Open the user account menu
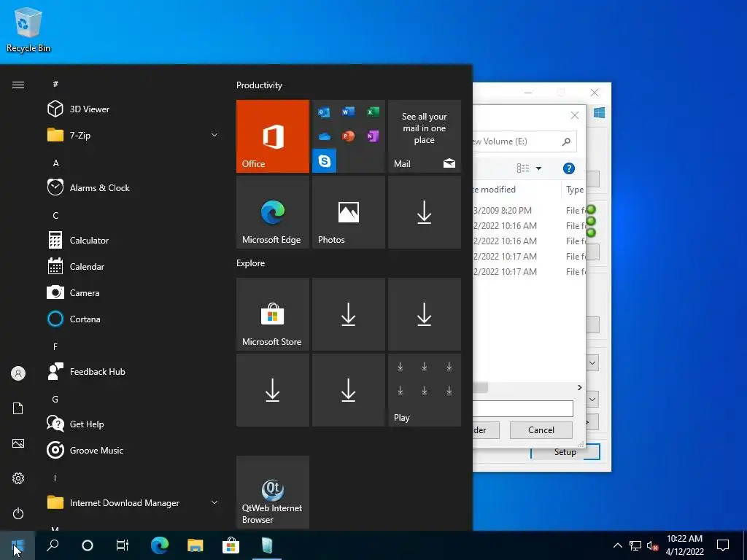 18,373
